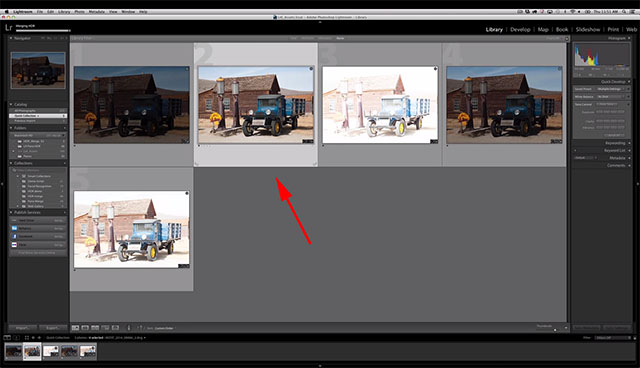Screen dimensions: 640x368
Task: Open the Slideshow module
Action: pos(588,29)
